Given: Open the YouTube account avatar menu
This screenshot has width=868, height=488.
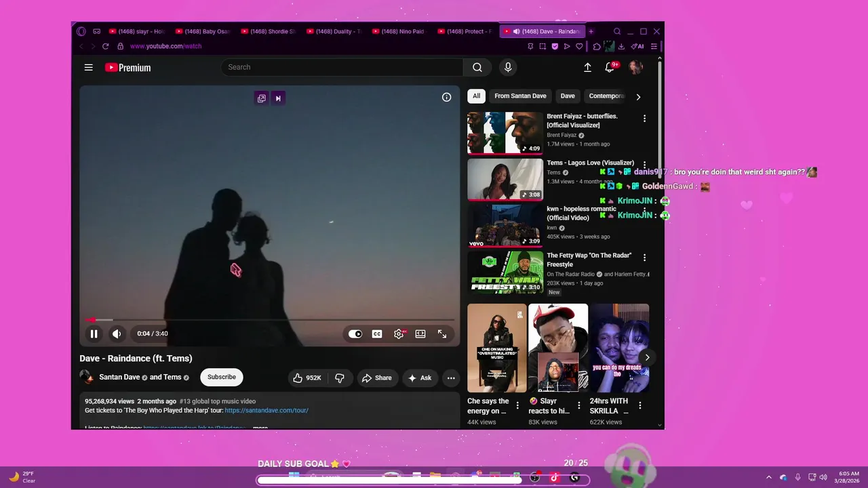Looking at the screenshot, I should [x=635, y=67].
